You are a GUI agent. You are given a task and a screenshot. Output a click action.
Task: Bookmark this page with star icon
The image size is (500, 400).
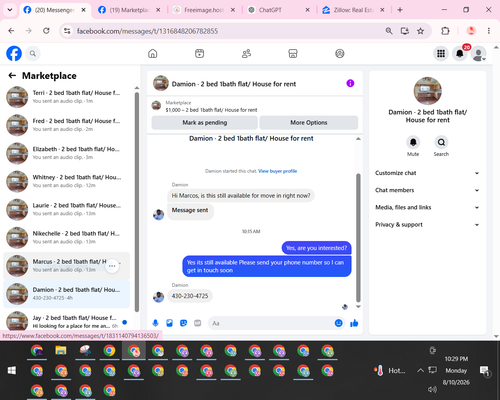click(x=420, y=31)
